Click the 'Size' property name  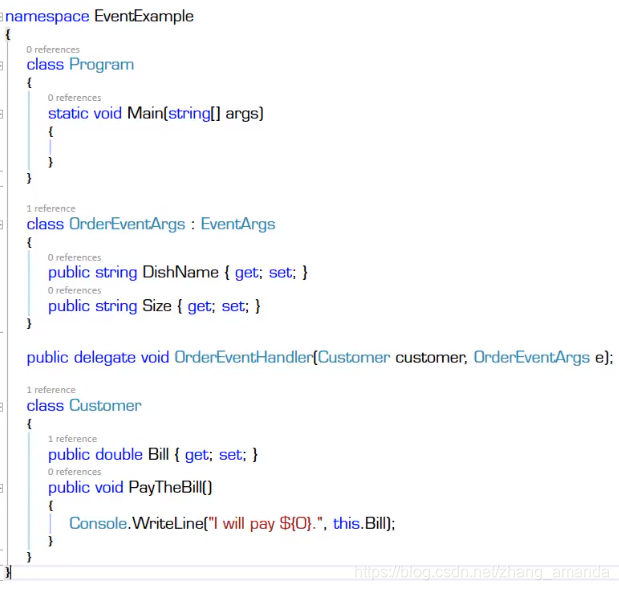click(157, 306)
